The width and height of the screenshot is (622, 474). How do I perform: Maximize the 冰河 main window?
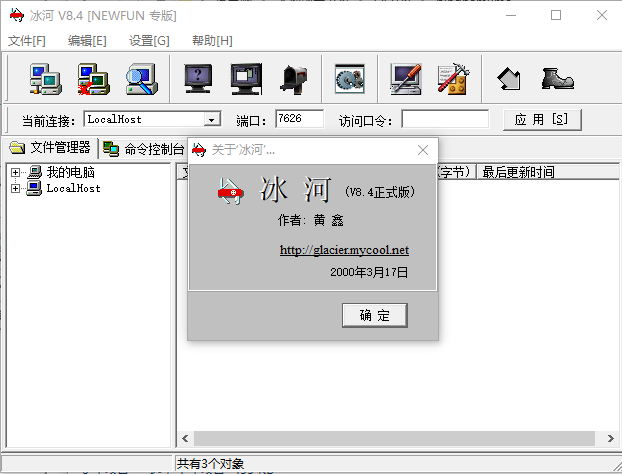tap(556, 15)
